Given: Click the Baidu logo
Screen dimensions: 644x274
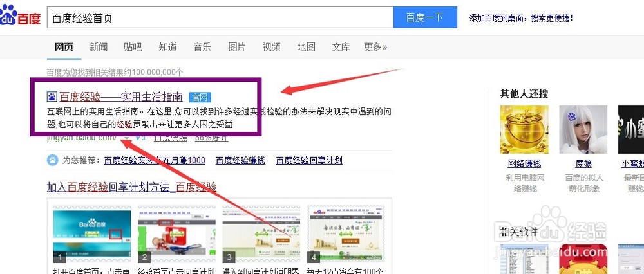Looking at the screenshot, I should point(21,15).
